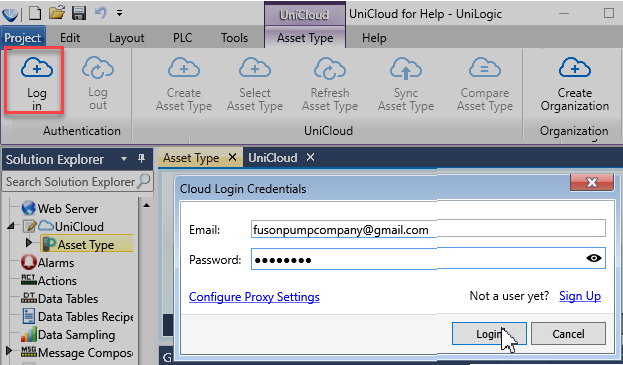This screenshot has height=365, width=623.
Task: Open the PLC ribbon tab
Action: click(x=182, y=38)
